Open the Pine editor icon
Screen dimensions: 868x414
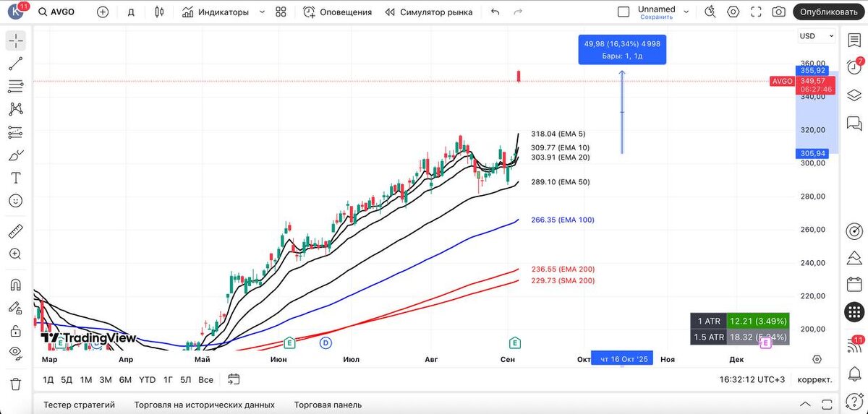tap(854, 257)
